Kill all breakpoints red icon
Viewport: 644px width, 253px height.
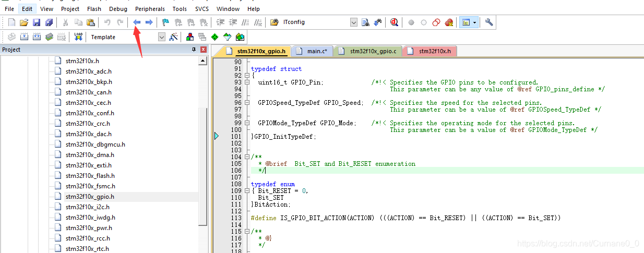(x=449, y=22)
